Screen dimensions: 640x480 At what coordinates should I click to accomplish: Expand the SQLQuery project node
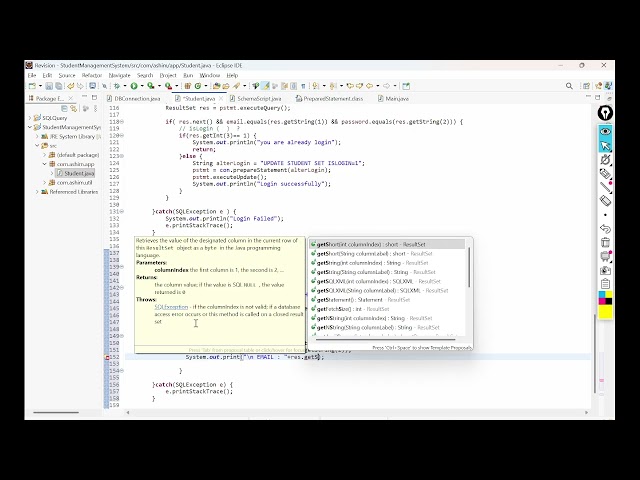[x=30, y=118]
